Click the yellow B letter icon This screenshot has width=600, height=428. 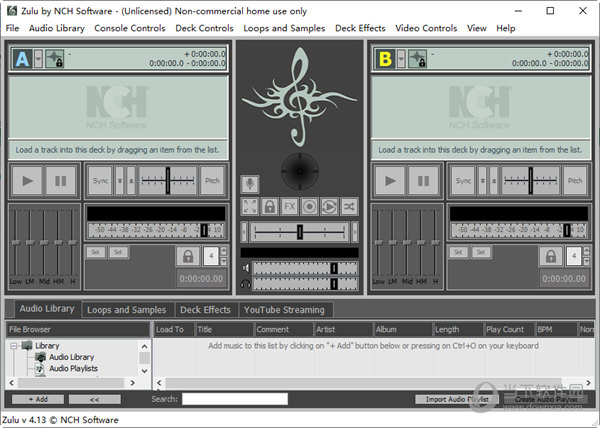(x=385, y=59)
